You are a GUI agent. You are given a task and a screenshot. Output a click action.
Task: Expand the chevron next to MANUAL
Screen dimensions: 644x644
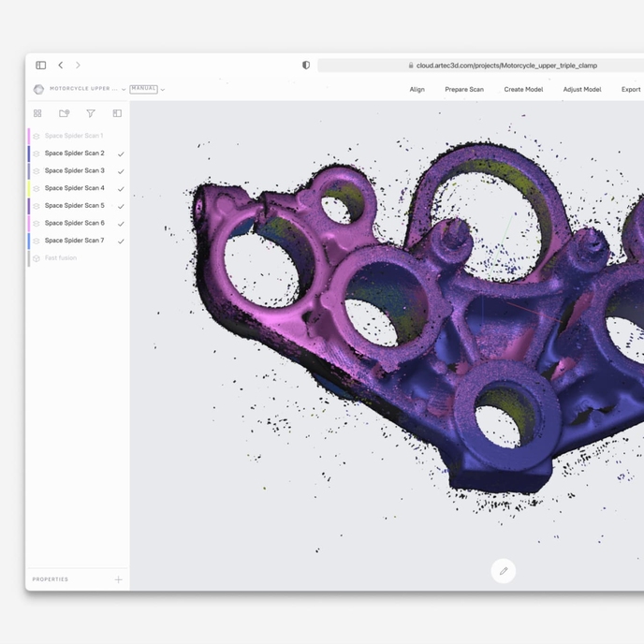[163, 90]
